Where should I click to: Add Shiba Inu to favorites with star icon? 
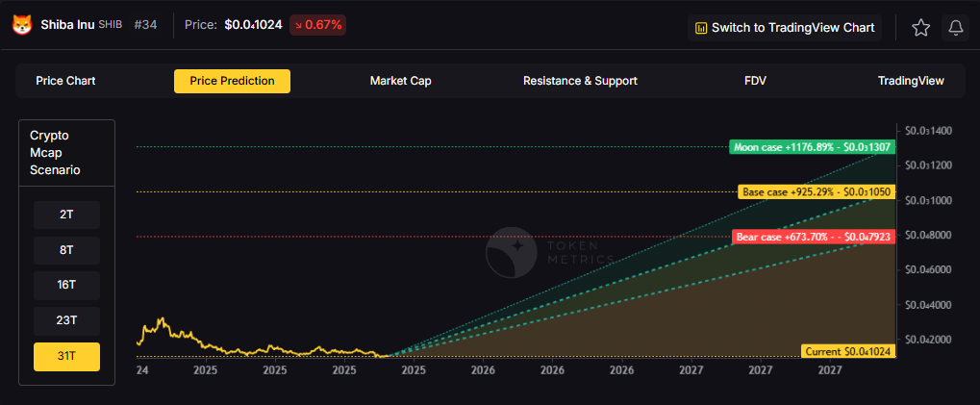coord(920,28)
